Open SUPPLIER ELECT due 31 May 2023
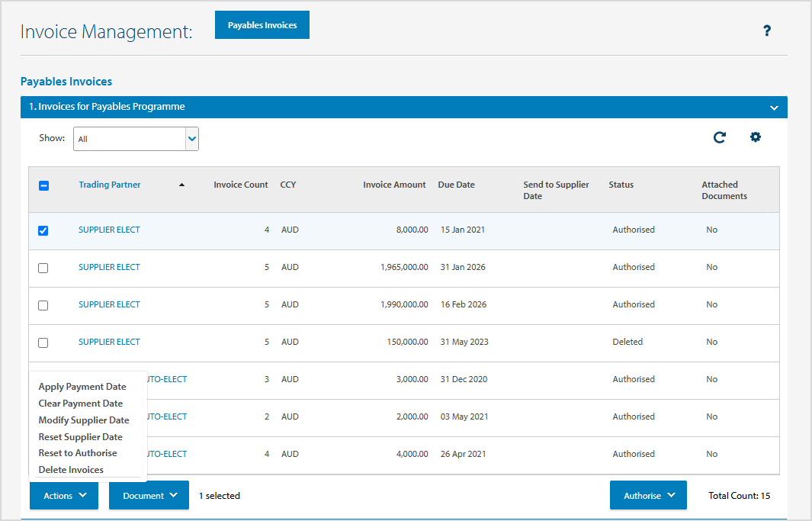Viewport: 812px width, 521px height. 109,341
